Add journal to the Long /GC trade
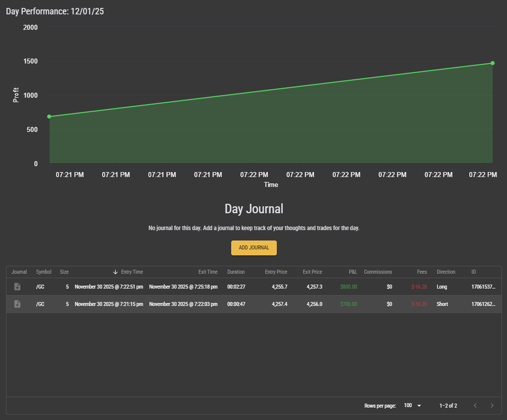The width and height of the screenshot is (507, 420). (x=17, y=287)
